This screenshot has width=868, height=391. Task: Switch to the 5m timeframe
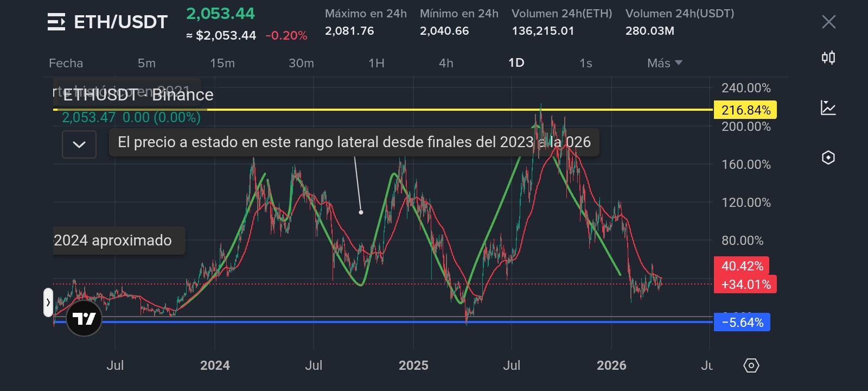[x=146, y=63]
